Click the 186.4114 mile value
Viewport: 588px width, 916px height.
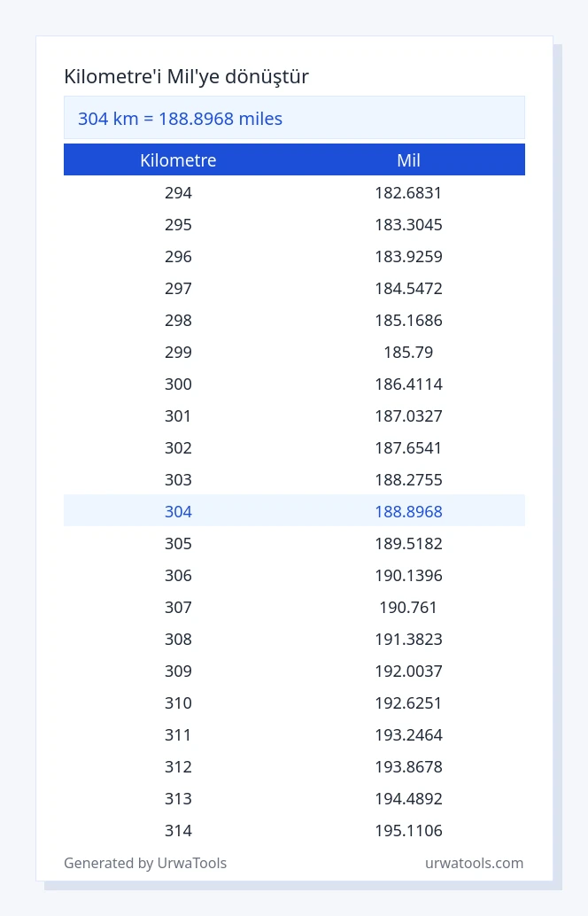(409, 384)
